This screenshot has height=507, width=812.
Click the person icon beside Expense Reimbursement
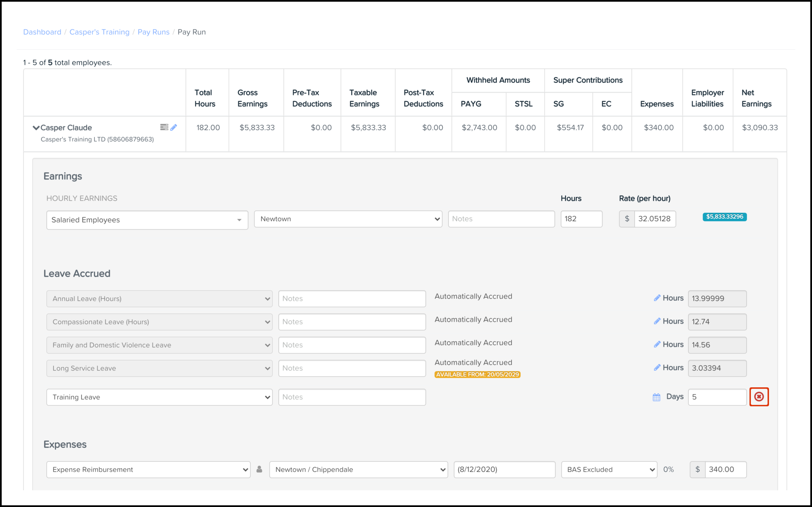coord(259,469)
